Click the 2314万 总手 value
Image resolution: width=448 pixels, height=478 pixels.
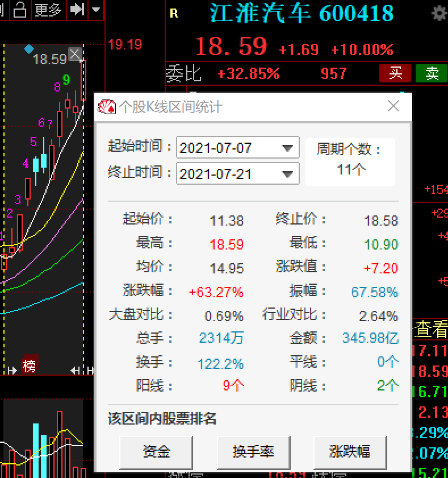pyautogui.click(x=221, y=338)
